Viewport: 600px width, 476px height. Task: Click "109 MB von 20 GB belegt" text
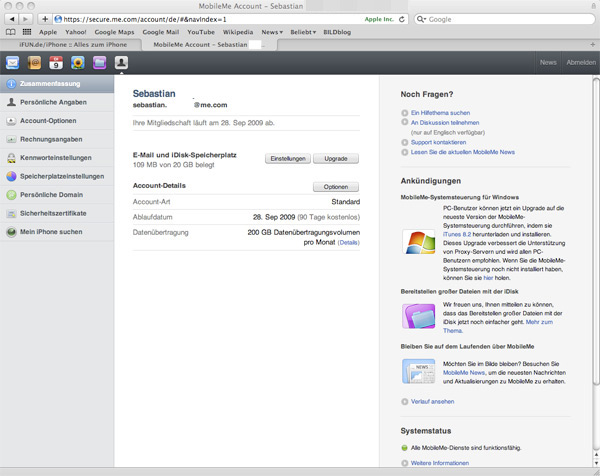(173, 165)
